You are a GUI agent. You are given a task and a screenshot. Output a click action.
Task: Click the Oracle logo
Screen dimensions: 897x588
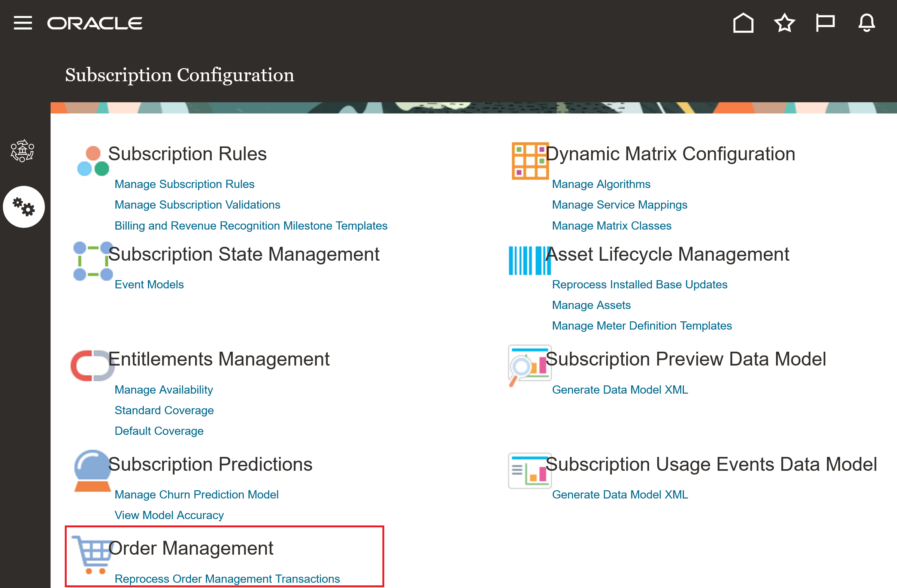pyautogui.click(x=95, y=23)
